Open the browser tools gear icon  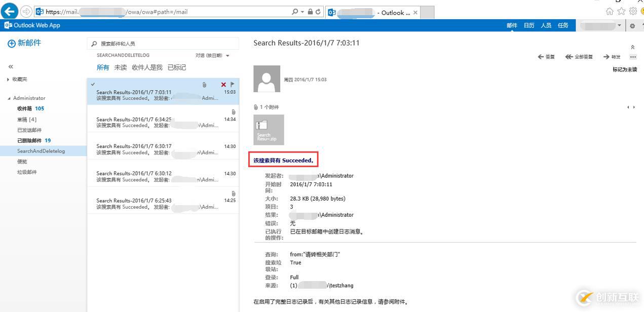[633, 11]
